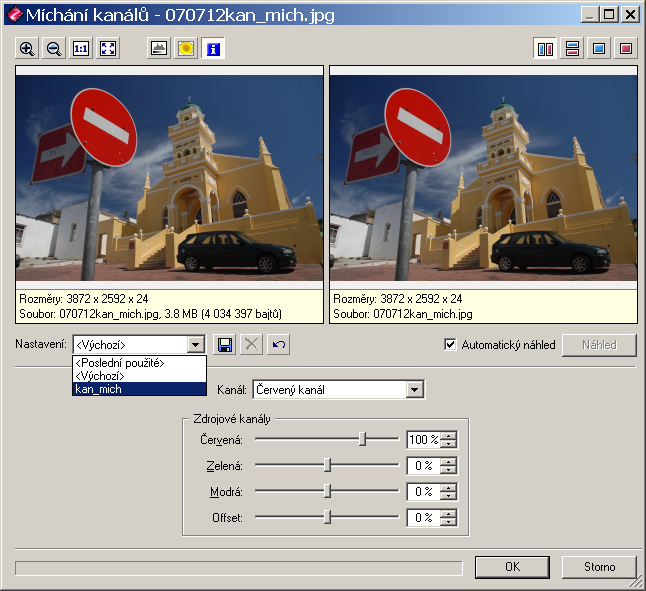The height and width of the screenshot is (591, 646).
Task: Choose <Poslední použité> from the list
Action: coord(139,363)
